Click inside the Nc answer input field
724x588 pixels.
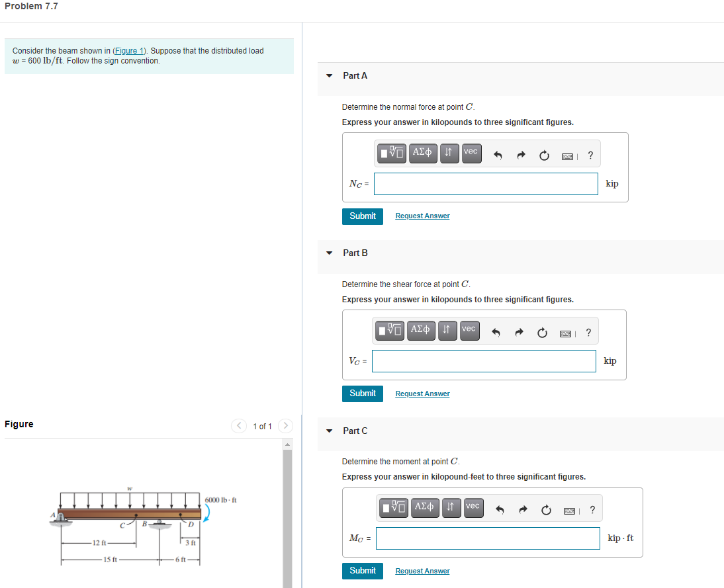pyautogui.click(x=485, y=183)
